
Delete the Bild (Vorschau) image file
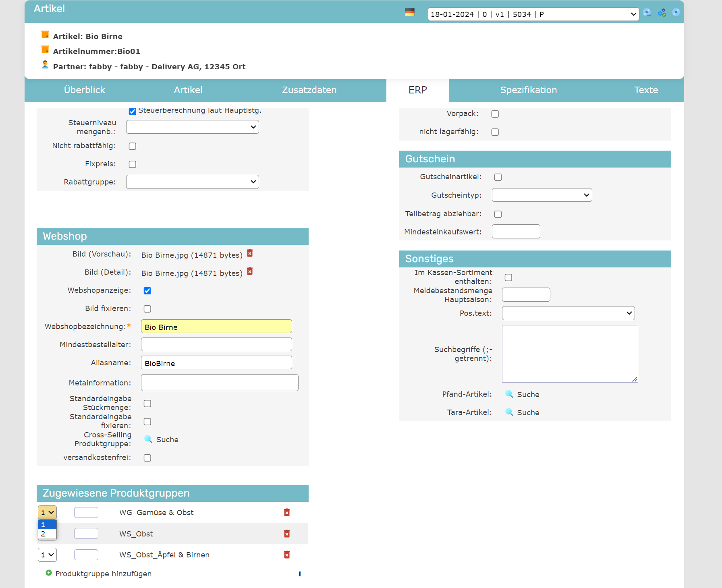tap(250, 253)
